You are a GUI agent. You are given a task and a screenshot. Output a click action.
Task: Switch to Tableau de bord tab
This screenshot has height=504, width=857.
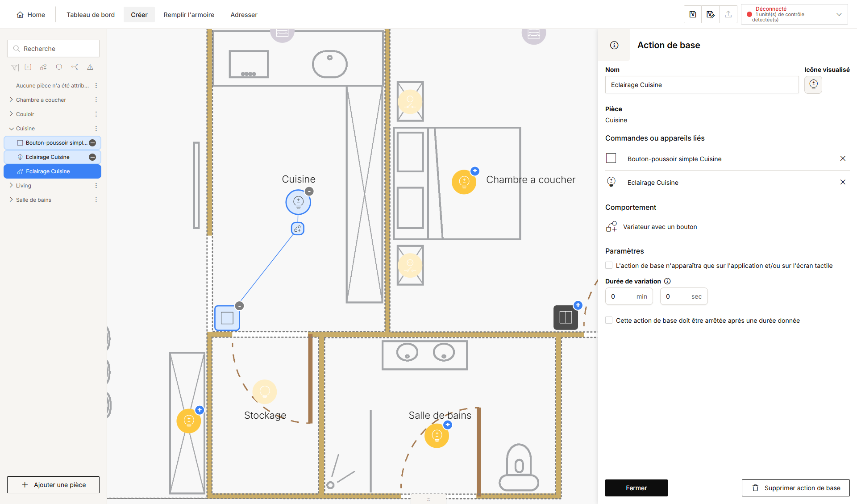tap(91, 15)
